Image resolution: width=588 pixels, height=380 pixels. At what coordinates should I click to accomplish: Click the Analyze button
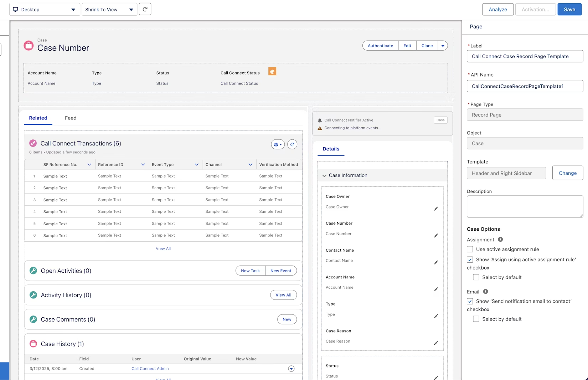pyautogui.click(x=498, y=9)
